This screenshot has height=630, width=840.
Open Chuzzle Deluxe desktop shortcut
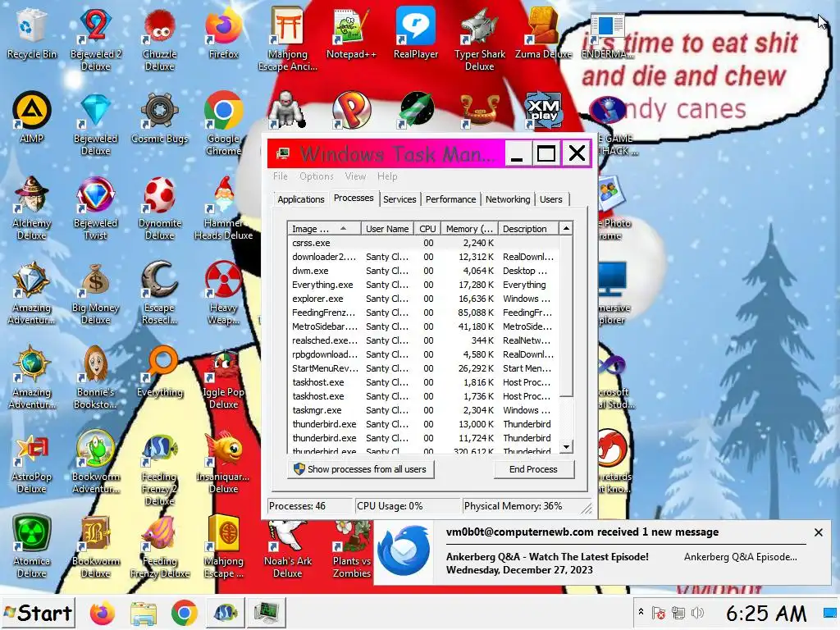(160, 40)
